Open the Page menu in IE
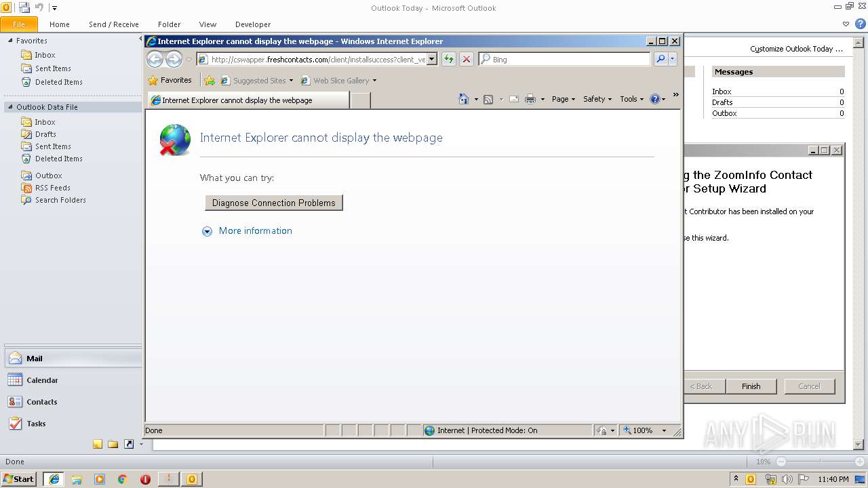Screen dimensions: 868x488 click(x=564, y=99)
